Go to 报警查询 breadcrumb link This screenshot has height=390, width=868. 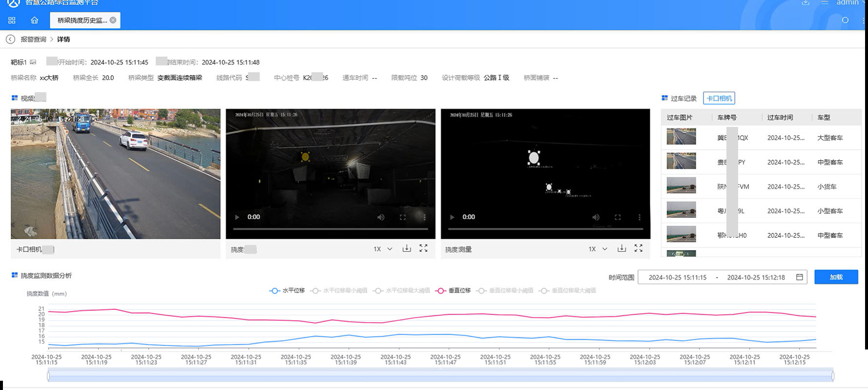pos(33,39)
